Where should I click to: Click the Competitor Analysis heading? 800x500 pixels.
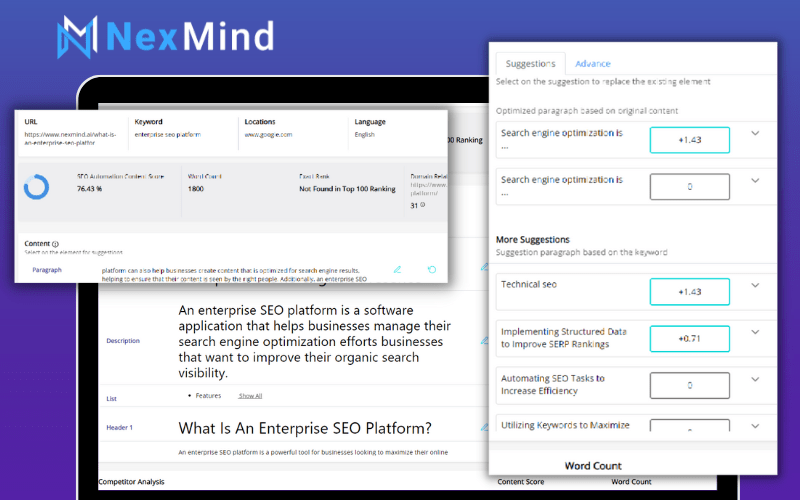[131, 482]
